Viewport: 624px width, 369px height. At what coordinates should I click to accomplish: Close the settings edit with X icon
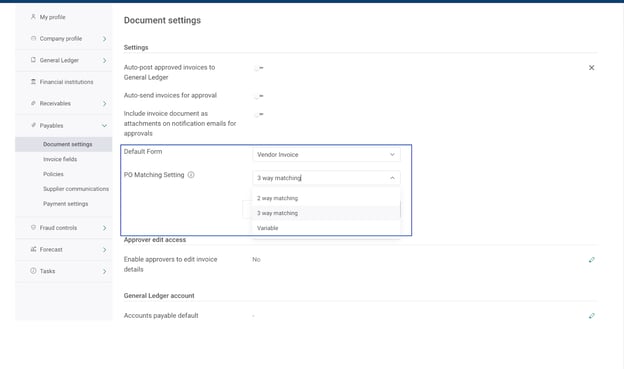591,68
